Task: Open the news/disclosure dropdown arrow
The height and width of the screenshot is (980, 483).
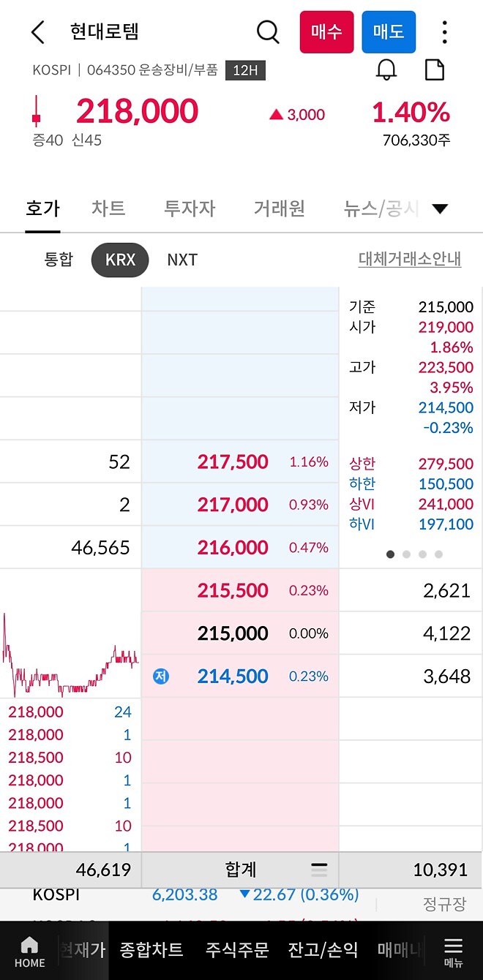Action: (441, 208)
